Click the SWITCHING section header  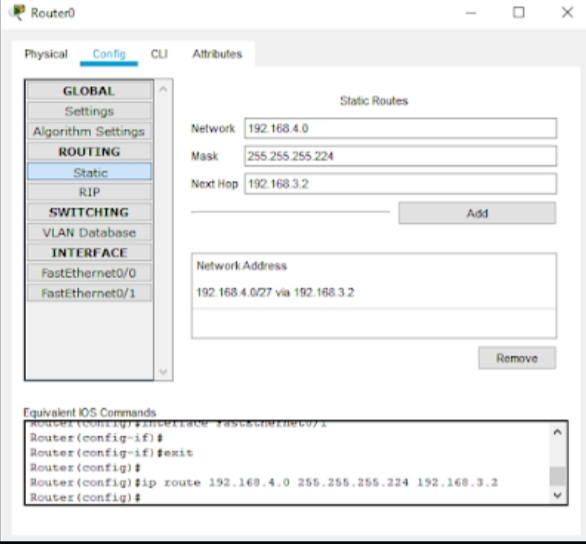(x=89, y=212)
